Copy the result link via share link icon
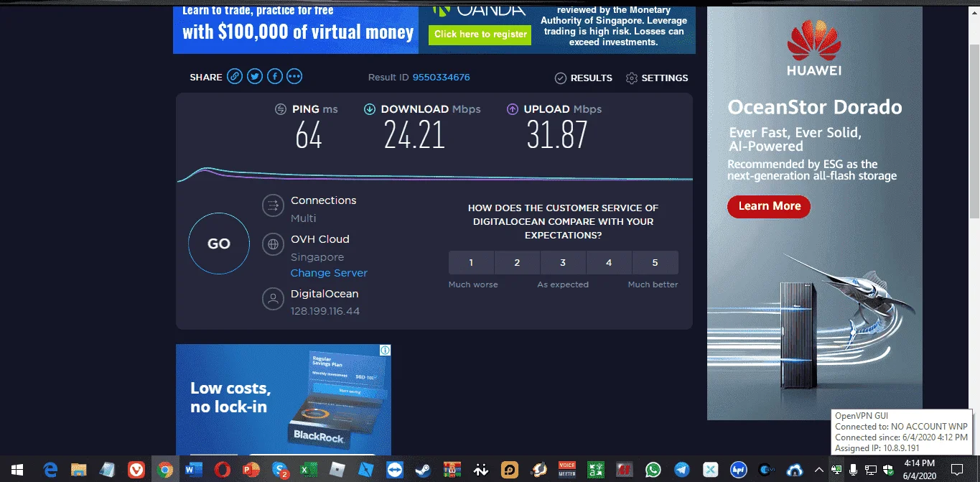 [x=235, y=77]
